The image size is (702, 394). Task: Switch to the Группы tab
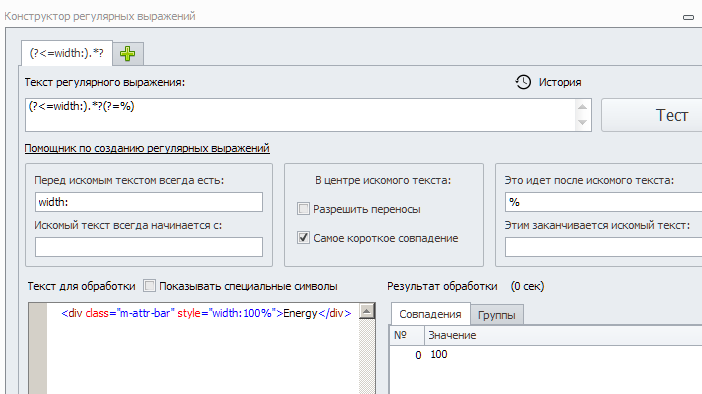pyautogui.click(x=497, y=315)
